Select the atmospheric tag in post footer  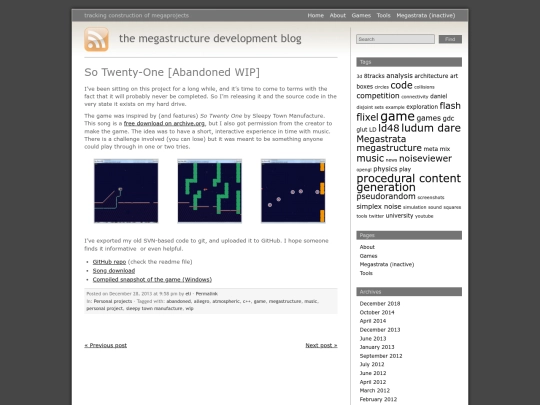click(226, 301)
